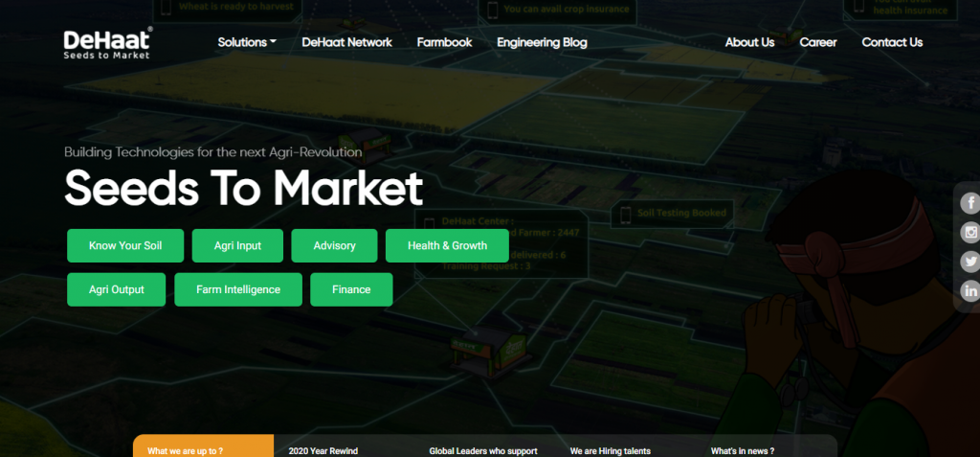The width and height of the screenshot is (980, 457).
Task: Go to Contact Us
Action: pos(892,42)
